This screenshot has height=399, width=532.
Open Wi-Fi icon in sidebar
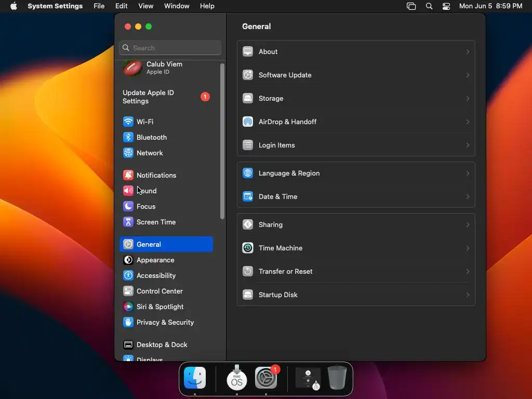tap(128, 122)
